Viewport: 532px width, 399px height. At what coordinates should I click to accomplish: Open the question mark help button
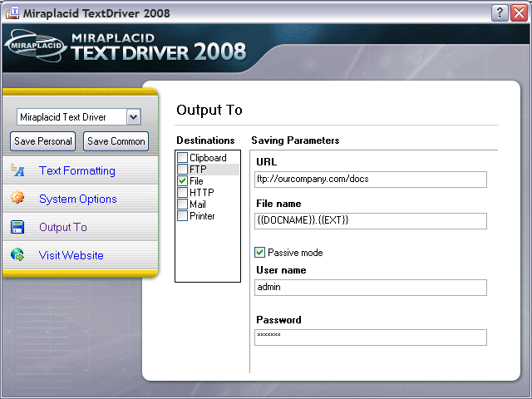[499, 13]
